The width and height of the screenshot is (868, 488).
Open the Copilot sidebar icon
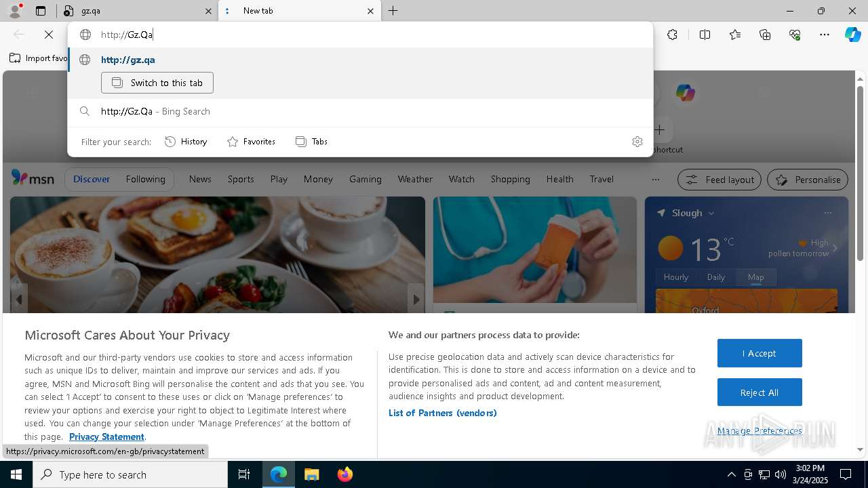(852, 35)
